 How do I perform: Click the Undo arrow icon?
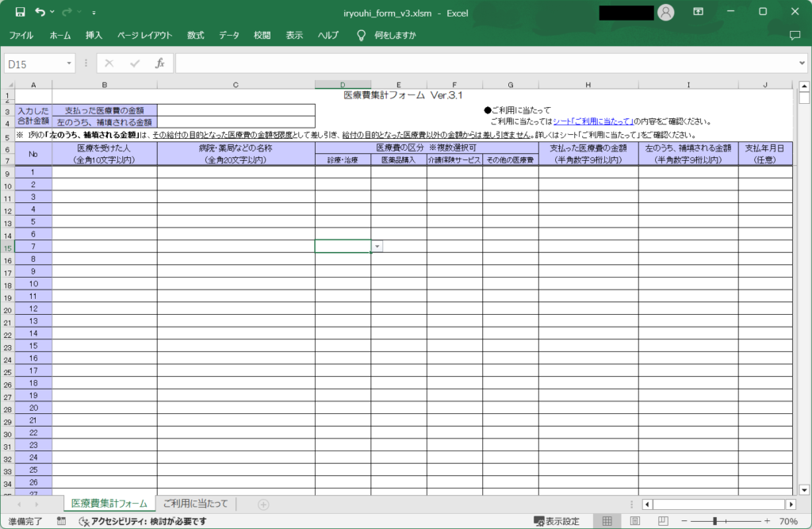click(40, 12)
